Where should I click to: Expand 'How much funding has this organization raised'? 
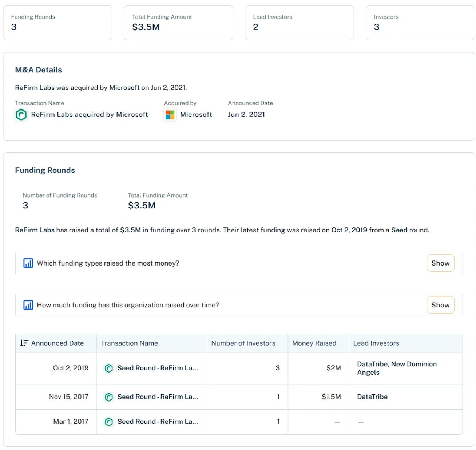(239, 305)
